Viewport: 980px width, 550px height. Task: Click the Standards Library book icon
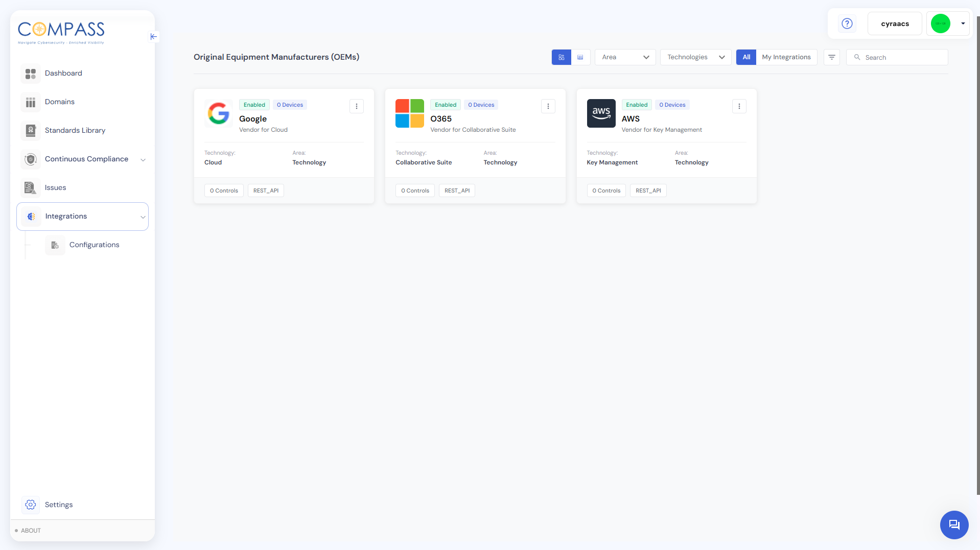click(31, 131)
